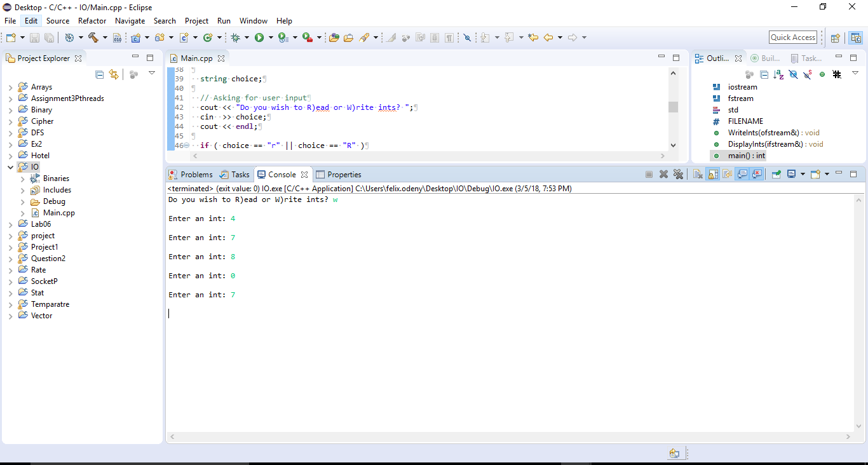The image size is (868, 465).
Task: Click the green Run button in toolbar
Action: (x=259, y=38)
